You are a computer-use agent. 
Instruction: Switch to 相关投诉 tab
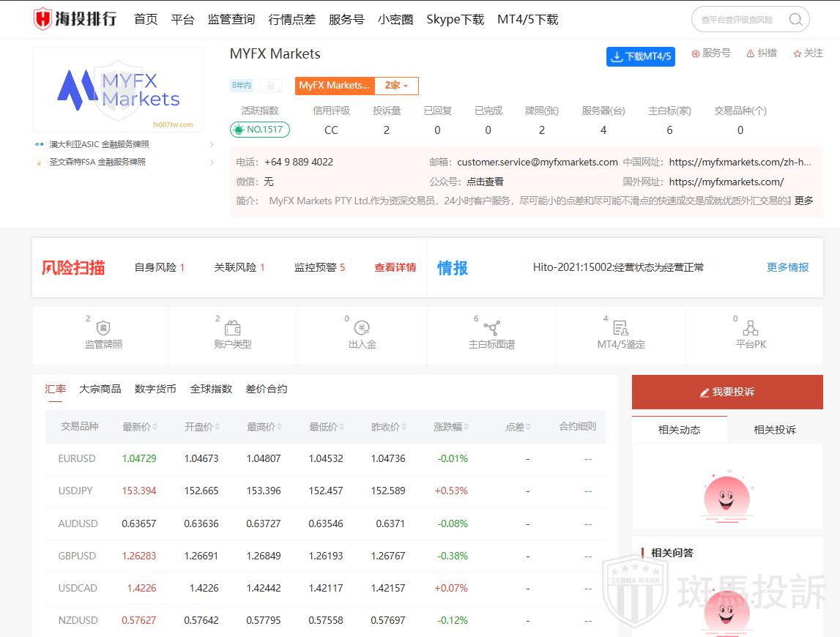point(775,430)
